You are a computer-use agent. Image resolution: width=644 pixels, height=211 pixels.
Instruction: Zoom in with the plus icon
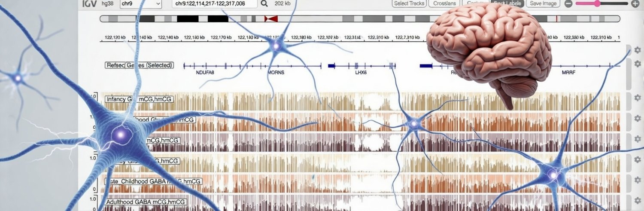[636, 3]
